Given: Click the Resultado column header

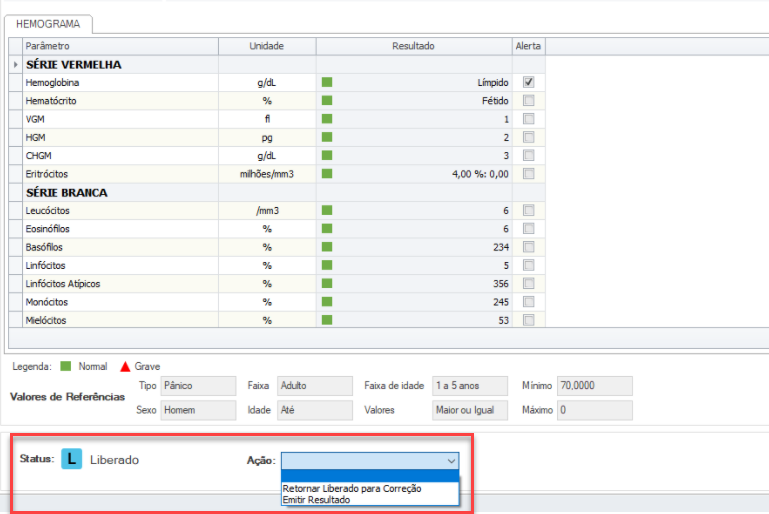Looking at the screenshot, I should click(x=414, y=46).
